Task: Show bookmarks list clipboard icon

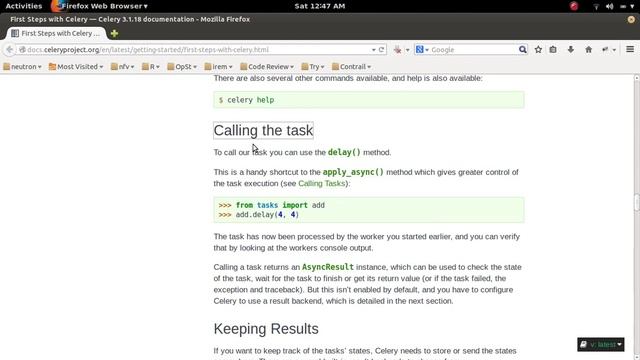Action: [x=553, y=49]
